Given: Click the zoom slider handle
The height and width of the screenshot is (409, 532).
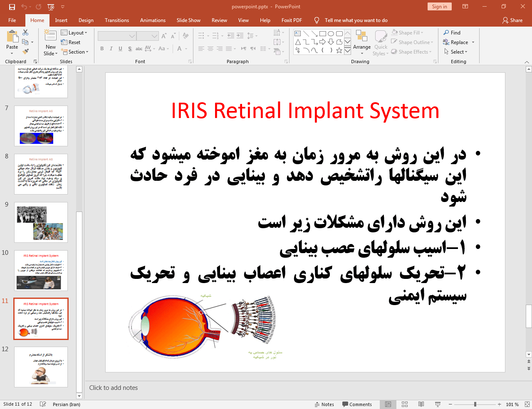Looking at the screenshot, I should 475,404.
